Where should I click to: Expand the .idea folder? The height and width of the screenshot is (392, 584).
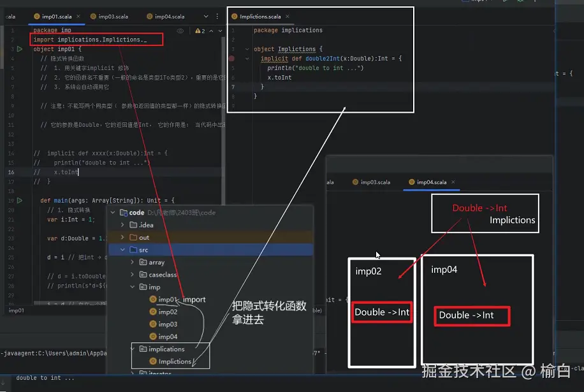122,225
